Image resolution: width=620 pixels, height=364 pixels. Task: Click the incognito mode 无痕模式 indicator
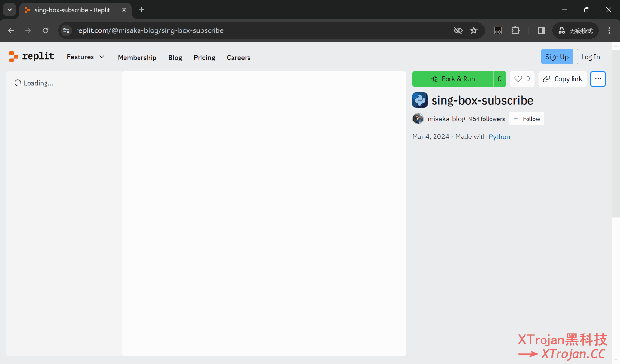tap(575, 30)
